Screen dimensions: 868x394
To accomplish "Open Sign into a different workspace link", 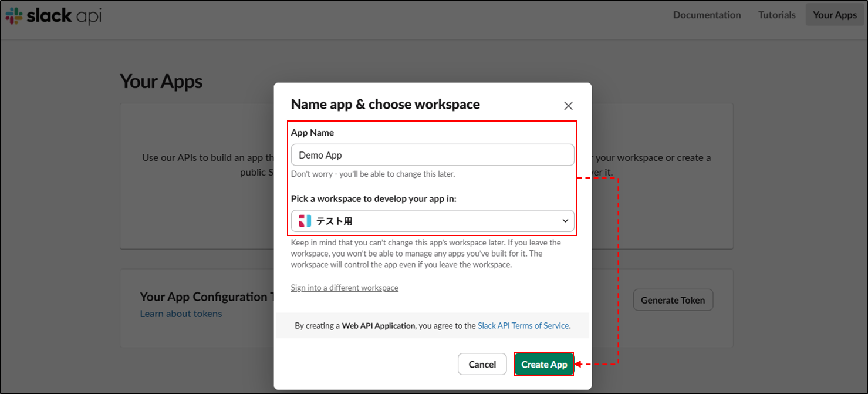I will [345, 288].
